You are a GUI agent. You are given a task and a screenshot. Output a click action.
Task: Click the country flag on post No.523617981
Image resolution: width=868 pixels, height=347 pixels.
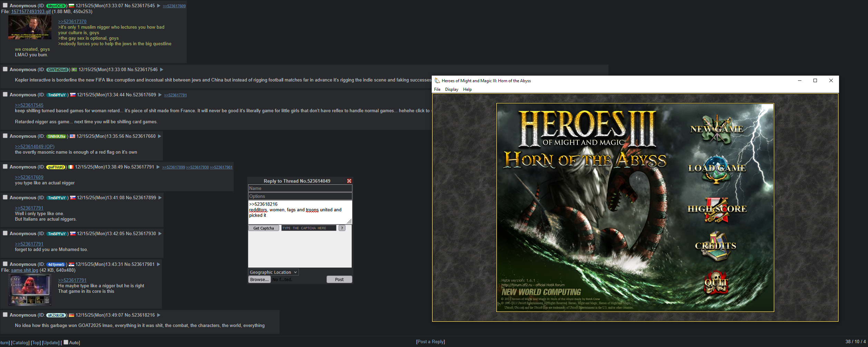(71, 264)
